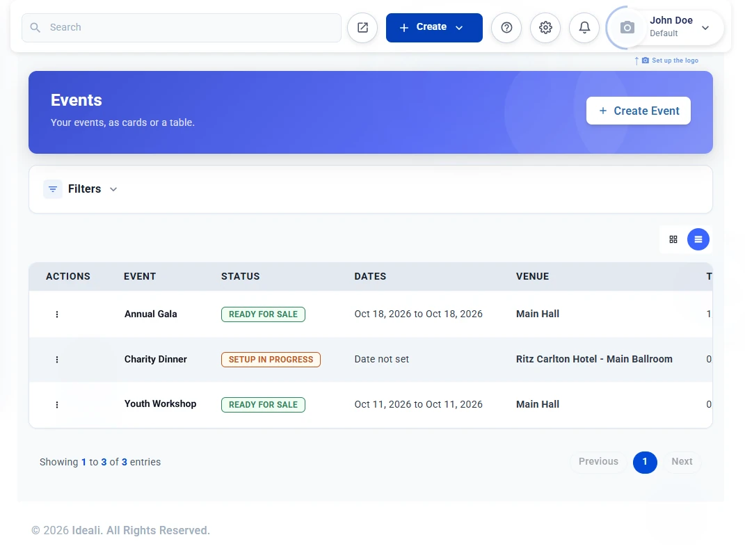Sort by the DATES column header

[x=369, y=276]
